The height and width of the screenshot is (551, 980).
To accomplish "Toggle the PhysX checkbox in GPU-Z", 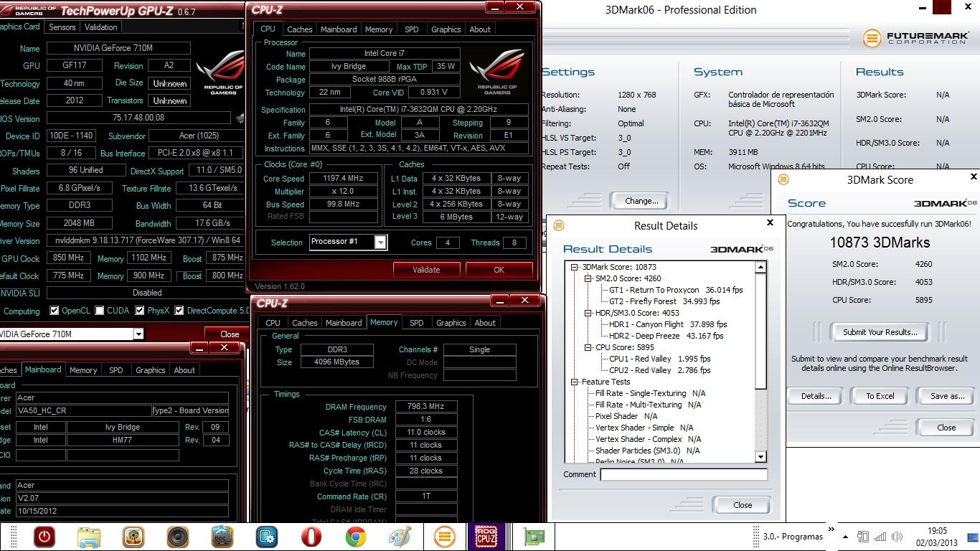I will point(139,311).
